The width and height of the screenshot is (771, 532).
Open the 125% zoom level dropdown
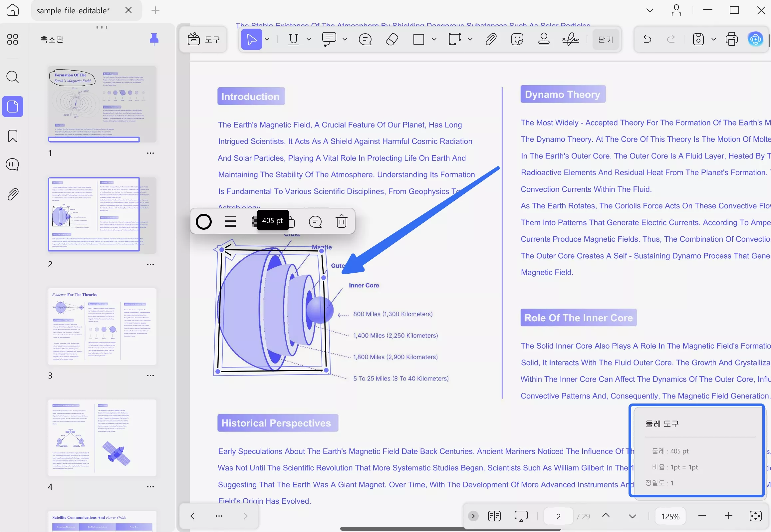point(670,516)
